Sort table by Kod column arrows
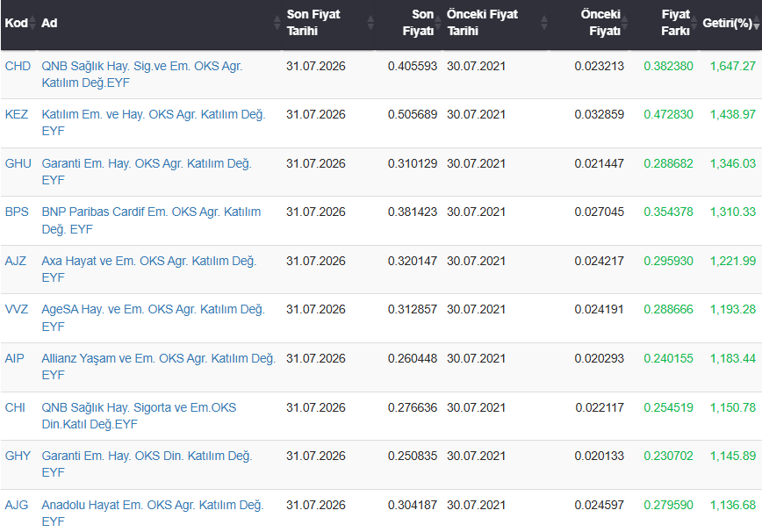The height and width of the screenshot is (532, 762). 32,23
